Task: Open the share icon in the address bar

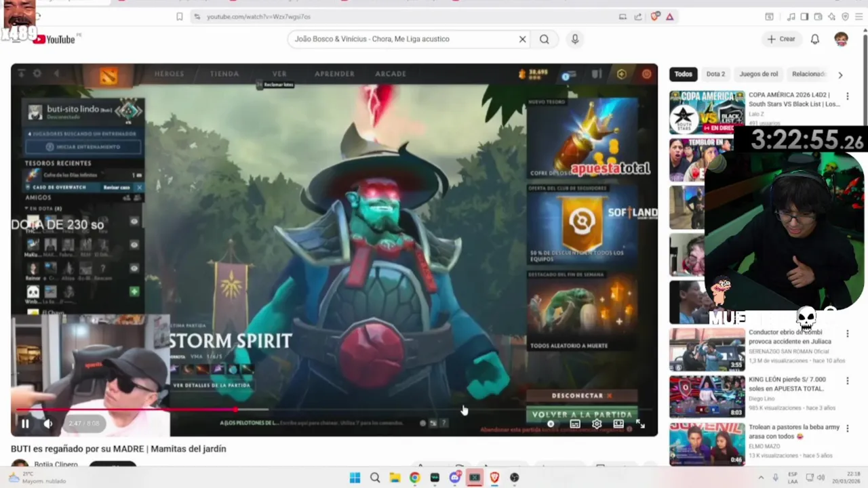Action: pyautogui.click(x=638, y=16)
